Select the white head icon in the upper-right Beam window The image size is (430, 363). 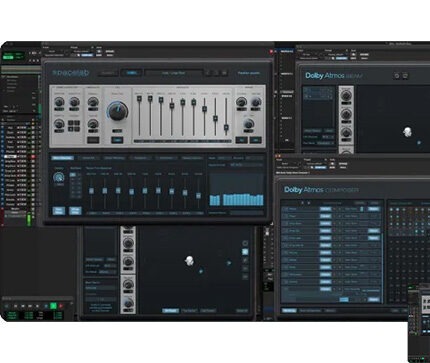407,132
